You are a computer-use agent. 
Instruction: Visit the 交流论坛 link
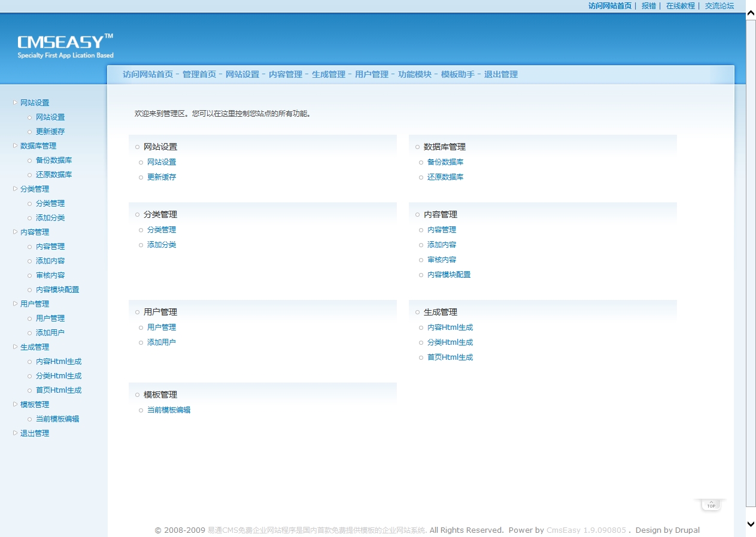tap(719, 5)
